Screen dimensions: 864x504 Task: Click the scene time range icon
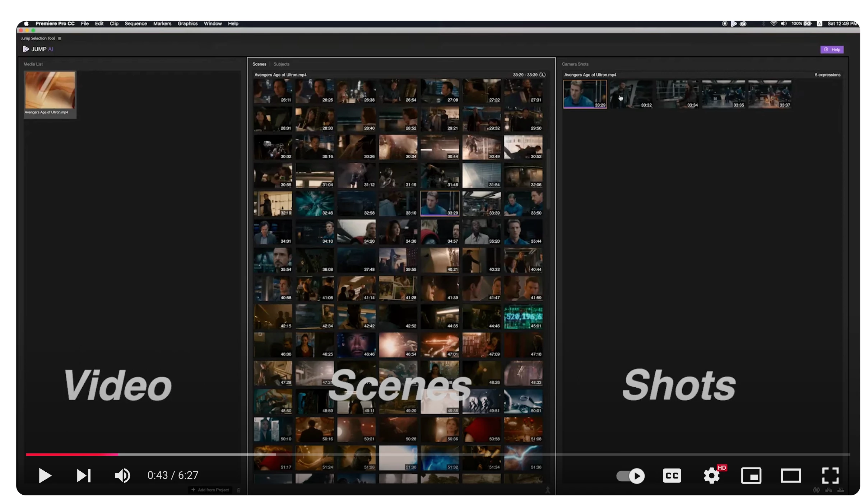tap(543, 75)
